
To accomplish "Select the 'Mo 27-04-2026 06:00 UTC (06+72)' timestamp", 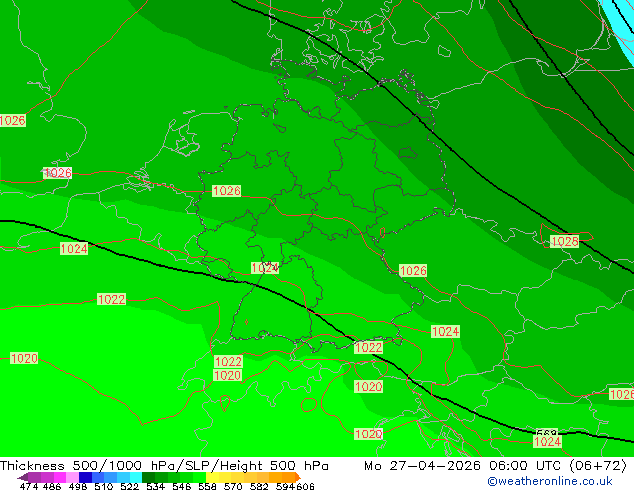I will pos(495,466).
